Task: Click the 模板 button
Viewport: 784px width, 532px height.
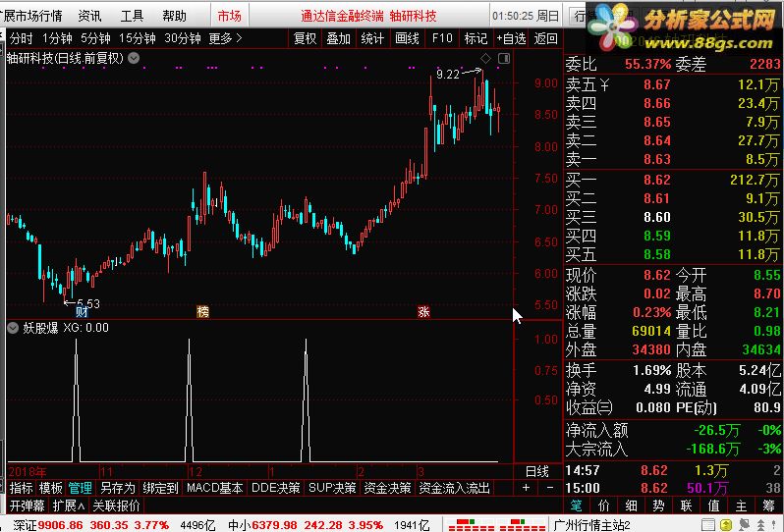Action: 50,488
